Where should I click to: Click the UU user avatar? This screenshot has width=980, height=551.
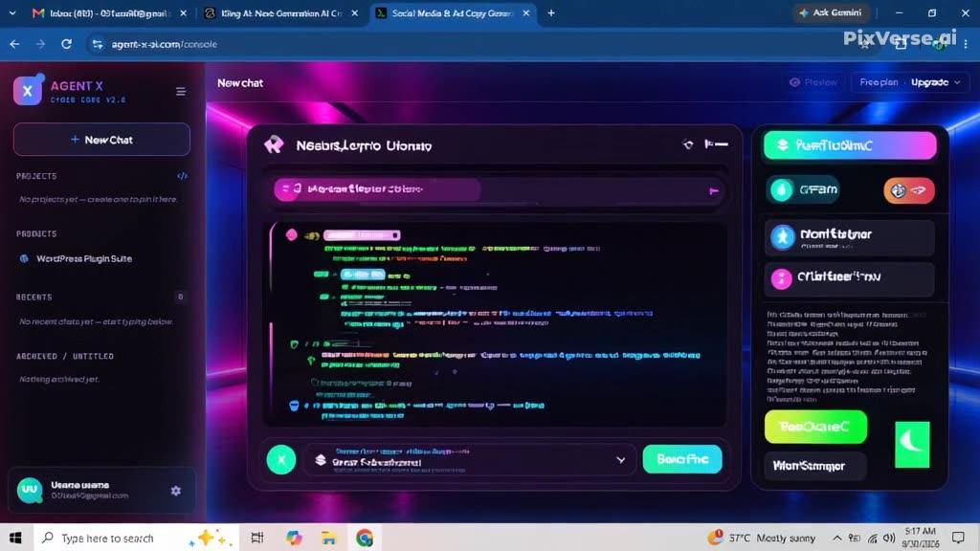[x=30, y=490]
